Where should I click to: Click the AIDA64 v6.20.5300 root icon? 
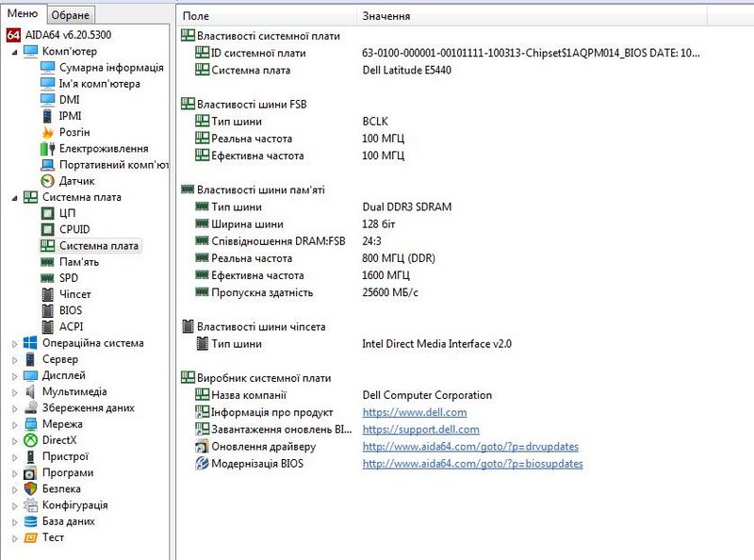point(13,35)
